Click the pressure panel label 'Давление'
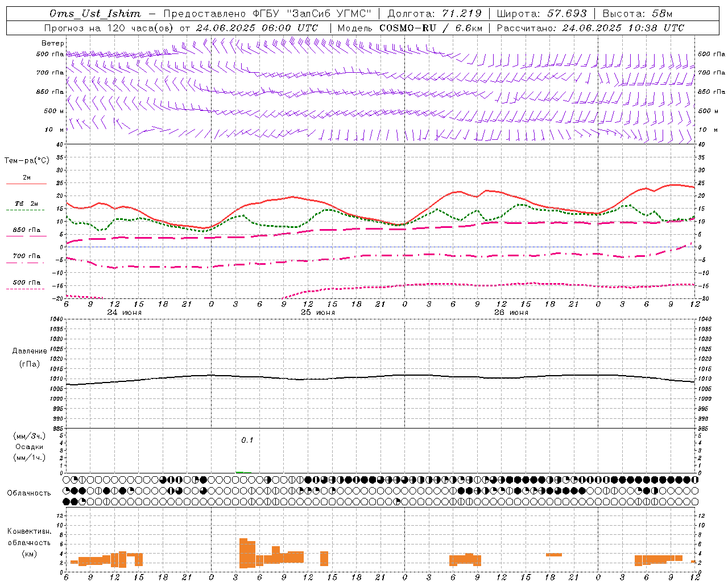This screenshot has width=728, height=582. coord(30,351)
